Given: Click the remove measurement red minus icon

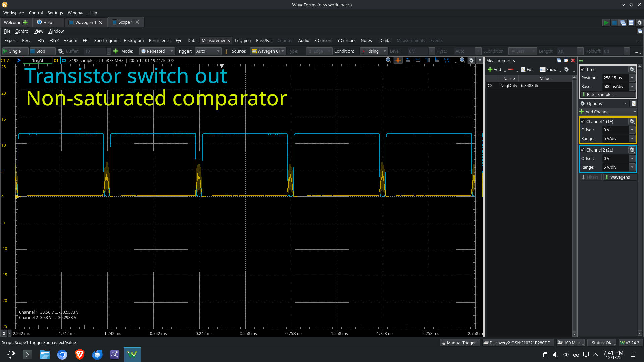Looking at the screenshot, I should 511,69.
